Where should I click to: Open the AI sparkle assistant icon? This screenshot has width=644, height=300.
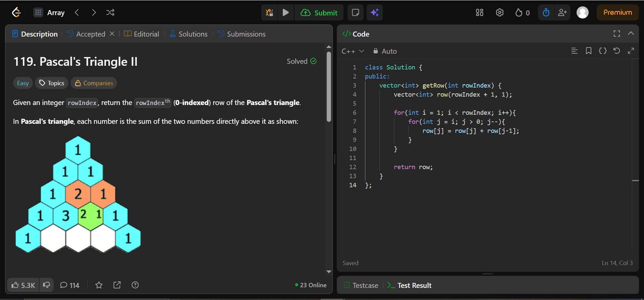pyautogui.click(x=375, y=13)
